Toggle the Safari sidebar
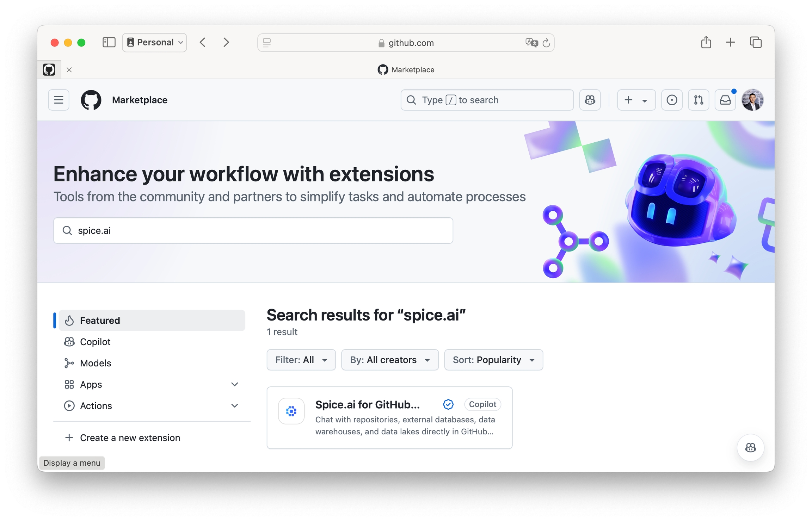 coord(109,43)
